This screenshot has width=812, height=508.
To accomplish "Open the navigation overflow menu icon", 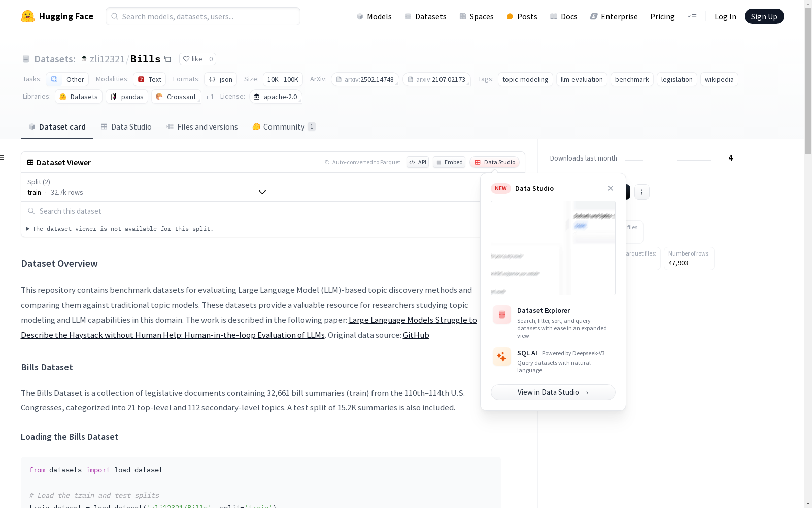I will coord(692,16).
